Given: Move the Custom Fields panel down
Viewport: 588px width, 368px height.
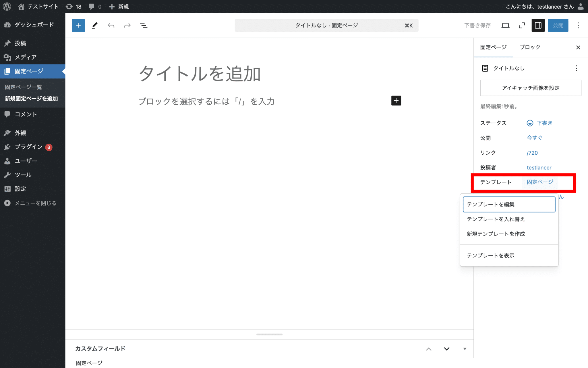Looking at the screenshot, I should pyautogui.click(x=446, y=349).
